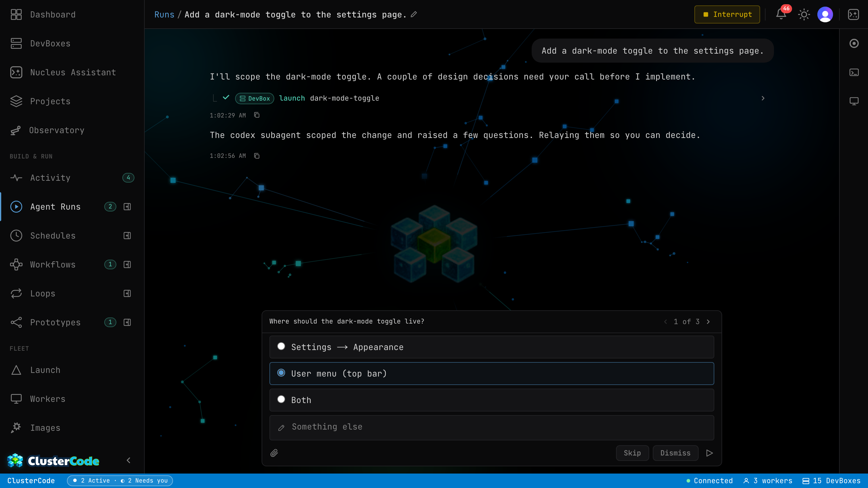
Task: Collapse the left sidebar
Action: (x=128, y=460)
